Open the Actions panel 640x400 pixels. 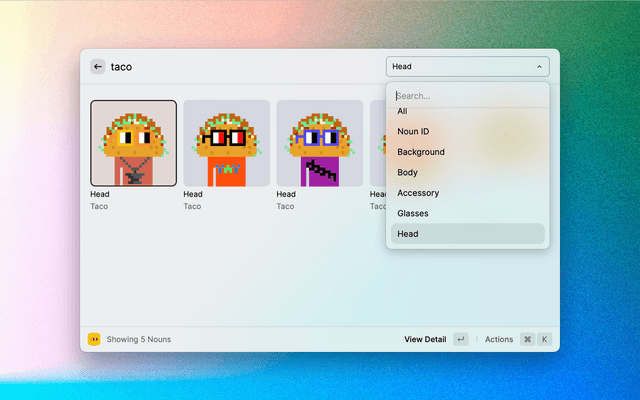coord(498,339)
